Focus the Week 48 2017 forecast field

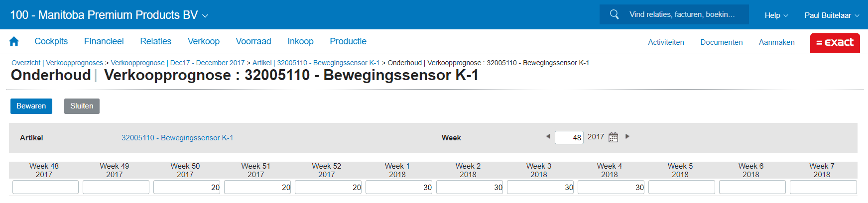tap(45, 187)
